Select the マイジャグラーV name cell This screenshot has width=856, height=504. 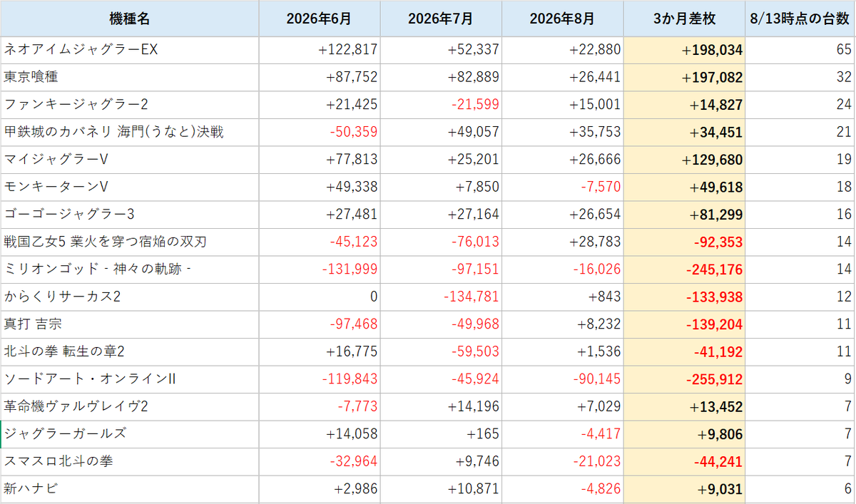(x=129, y=160)
